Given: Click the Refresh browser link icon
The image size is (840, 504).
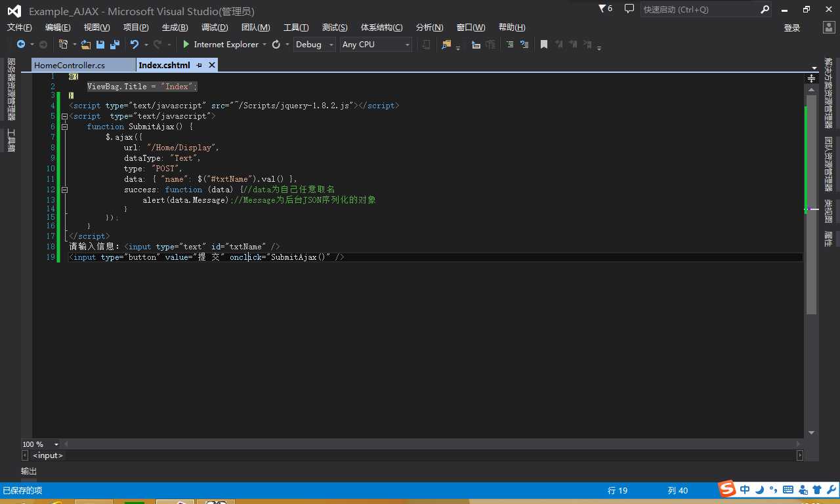Looking at the screenshot, I should (276, 44).
